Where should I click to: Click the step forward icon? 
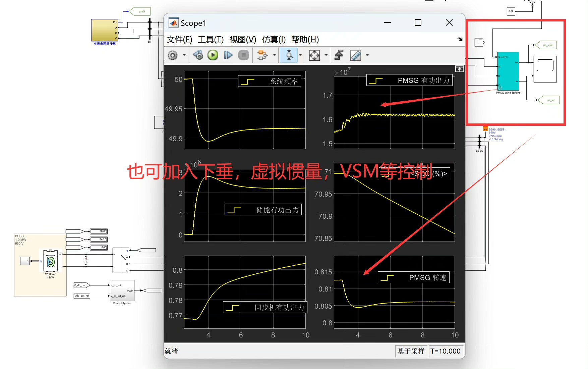(228, 55)
